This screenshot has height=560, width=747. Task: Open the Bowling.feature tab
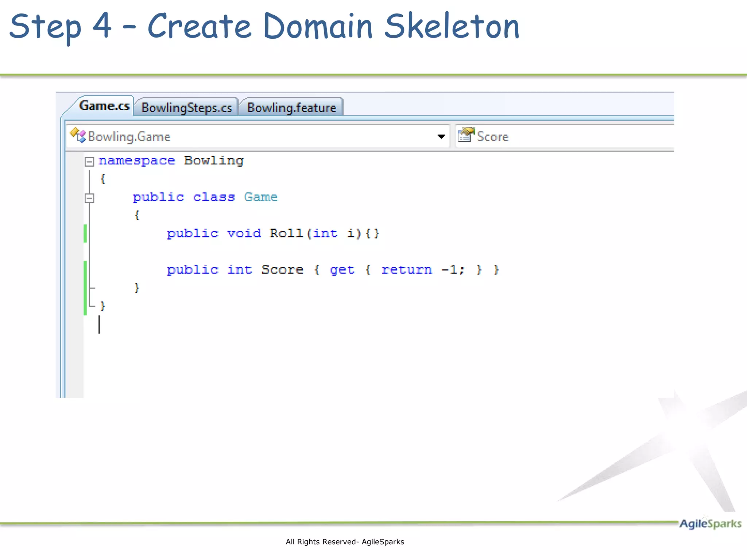(291, 108)
